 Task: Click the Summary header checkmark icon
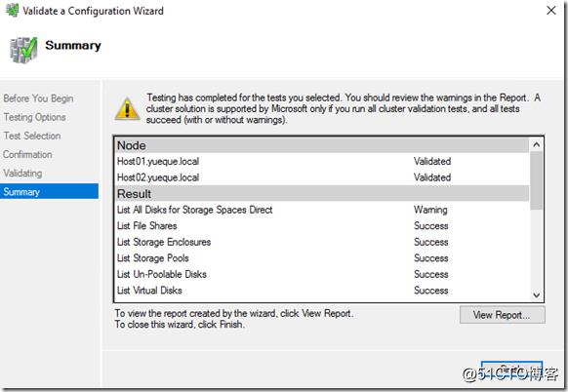[23, 50]
